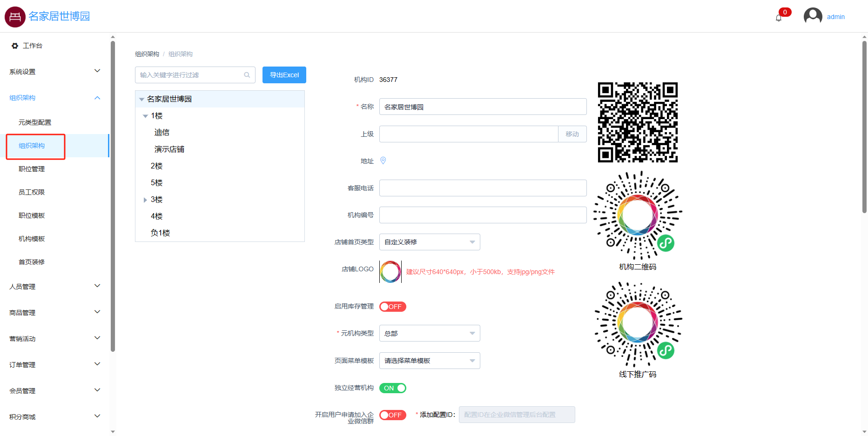Image resolution: width=868 pixels, height=436 pixels.
Task: Focus the keyword filter input
Action: click(195, 75)
